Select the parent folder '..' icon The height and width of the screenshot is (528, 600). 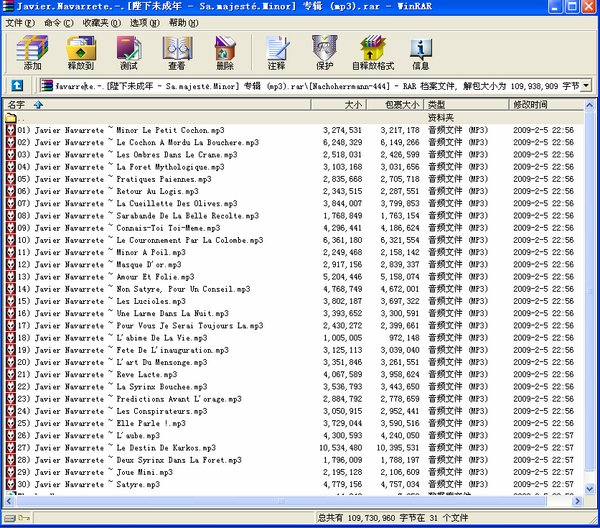[x=11, y=118]
